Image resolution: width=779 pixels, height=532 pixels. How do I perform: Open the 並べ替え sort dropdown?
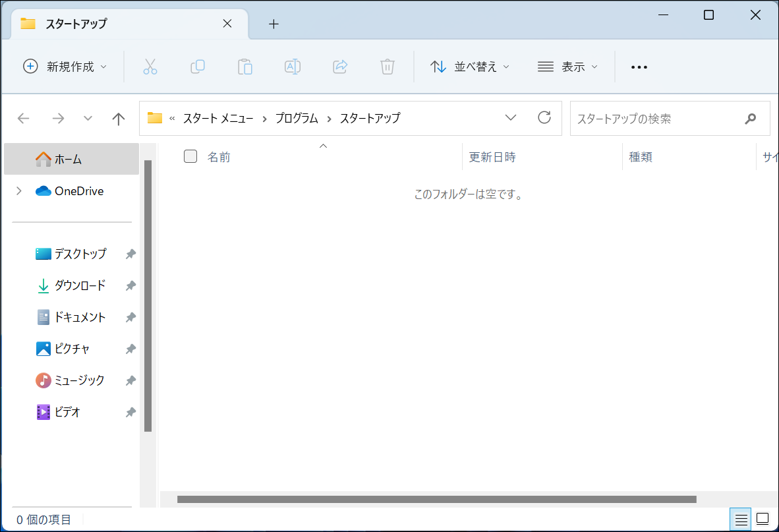[x=470, y=67]
